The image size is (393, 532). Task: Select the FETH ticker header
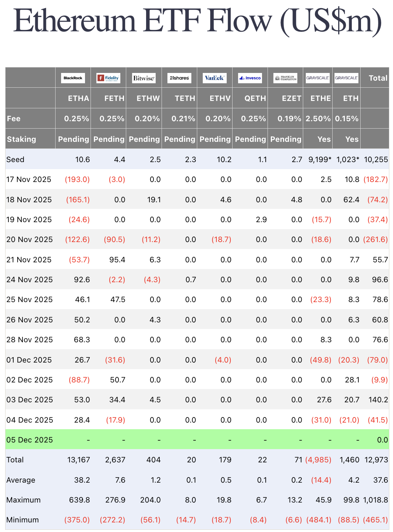114,98
